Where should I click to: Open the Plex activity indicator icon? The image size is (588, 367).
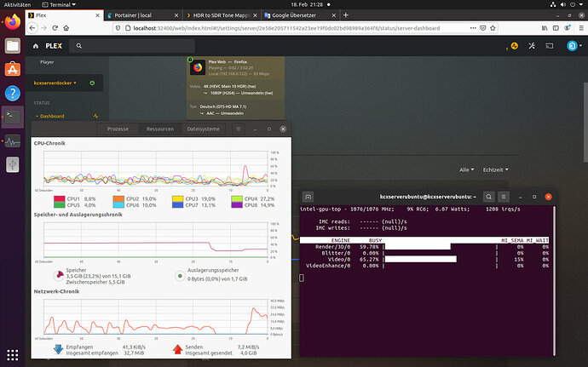click(514, 46)
